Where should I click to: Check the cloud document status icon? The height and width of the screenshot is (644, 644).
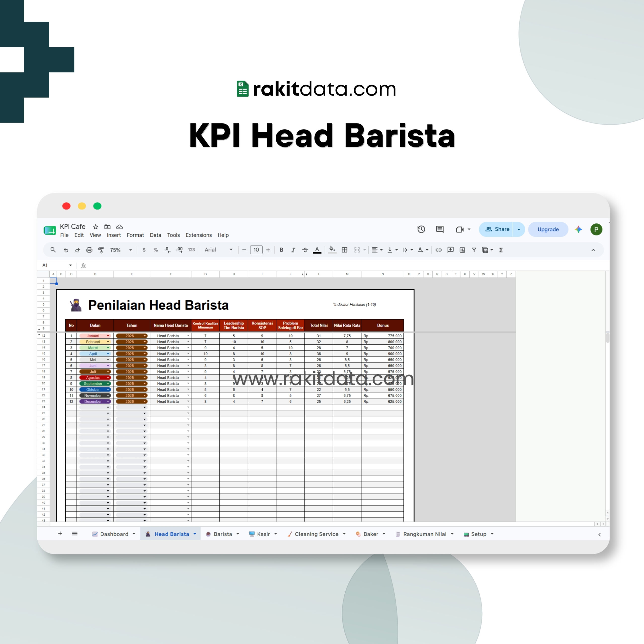click(119, 227)
